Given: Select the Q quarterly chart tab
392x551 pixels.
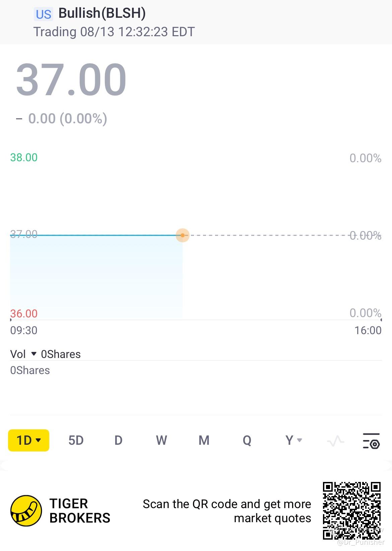Looking at the screenshot, I should coord(247,440).
